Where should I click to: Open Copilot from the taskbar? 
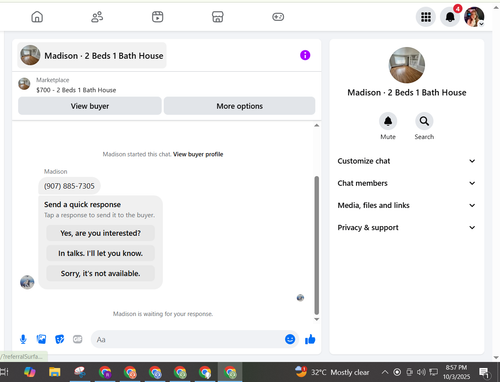pos(30,372)
